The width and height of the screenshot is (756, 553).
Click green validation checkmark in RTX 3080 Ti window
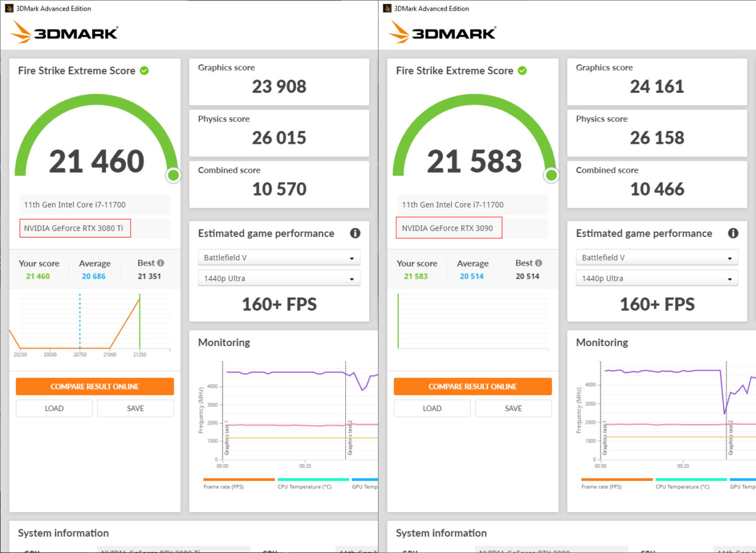pyautogui.click(x=144, y=71)
